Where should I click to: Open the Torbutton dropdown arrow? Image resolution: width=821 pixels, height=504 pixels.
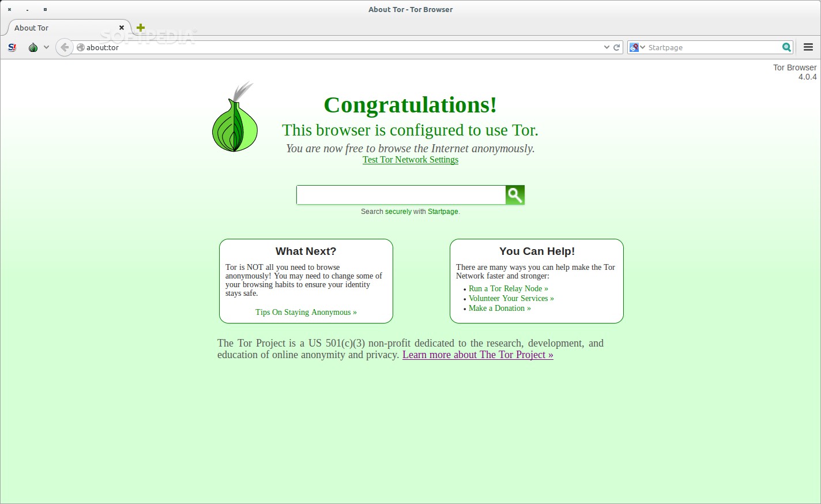pyautogui.click(x=46, y=47)
